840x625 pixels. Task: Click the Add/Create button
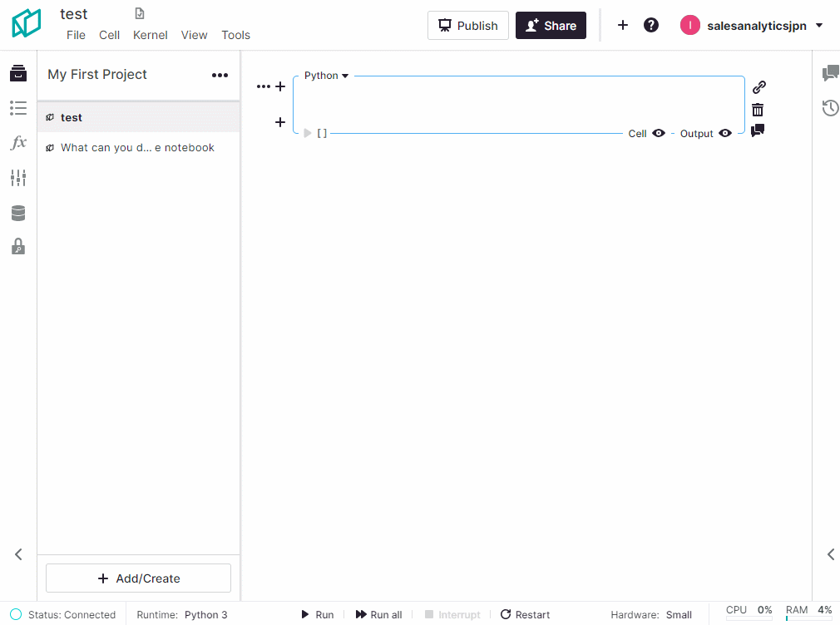click(138, 578)
